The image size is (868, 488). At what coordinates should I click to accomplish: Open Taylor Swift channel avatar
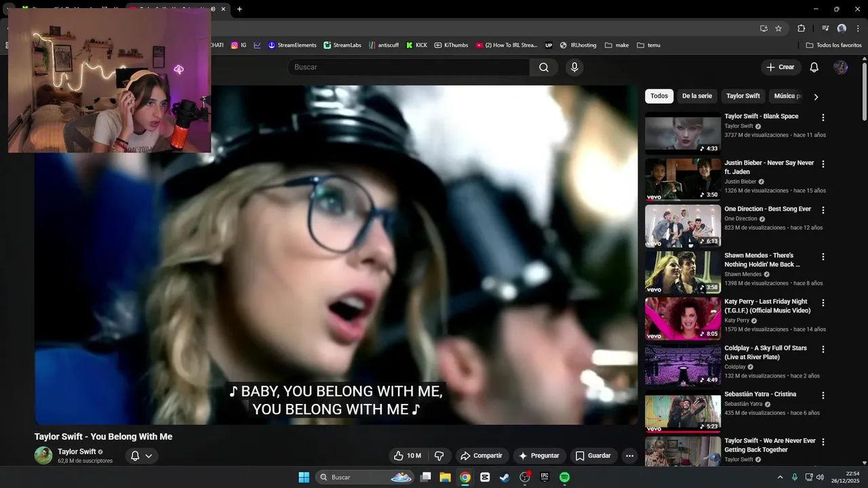[43, 455]
